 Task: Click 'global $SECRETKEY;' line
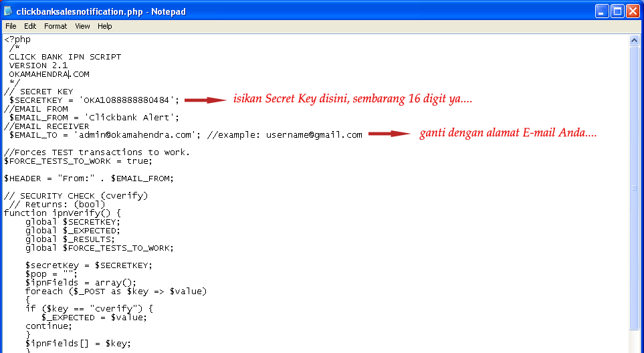(73, 222)
